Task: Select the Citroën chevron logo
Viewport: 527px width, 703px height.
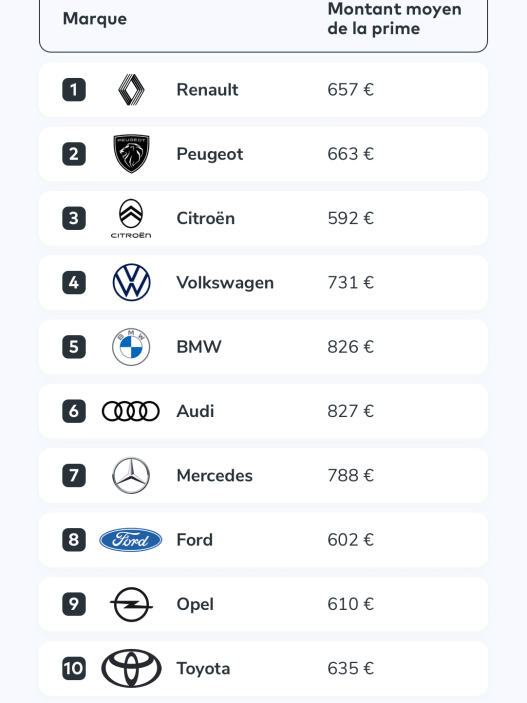Action: [x=131, y=218]
